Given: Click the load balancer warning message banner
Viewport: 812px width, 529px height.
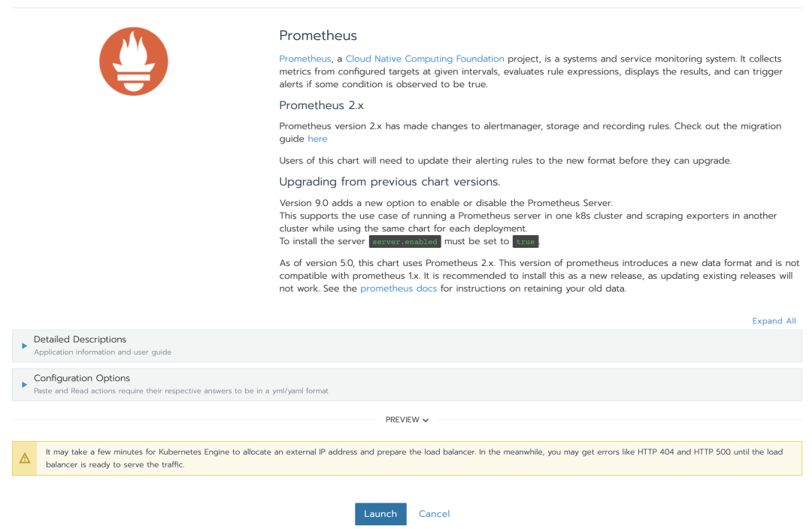Looking at the screenshot, I should (x=407, y=458).
